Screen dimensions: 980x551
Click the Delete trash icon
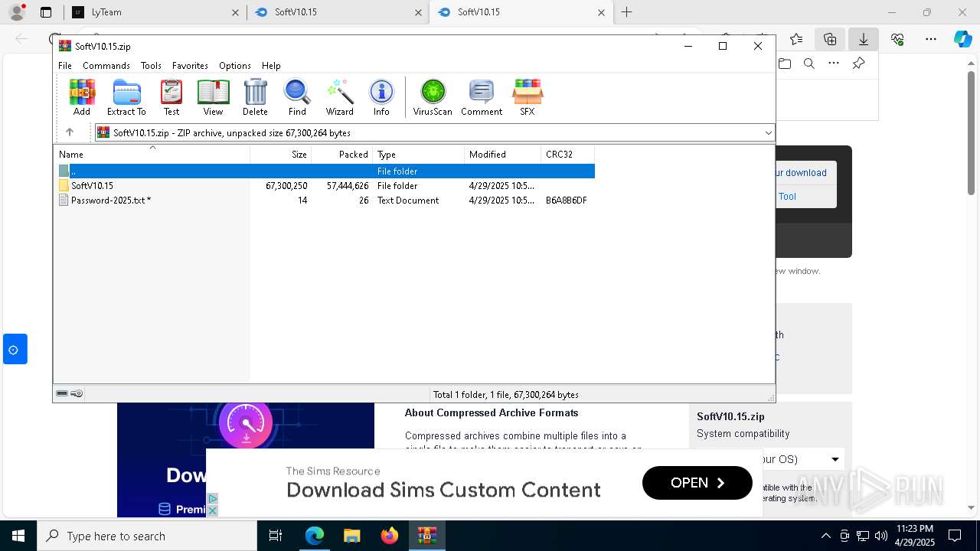click(255, 97)
